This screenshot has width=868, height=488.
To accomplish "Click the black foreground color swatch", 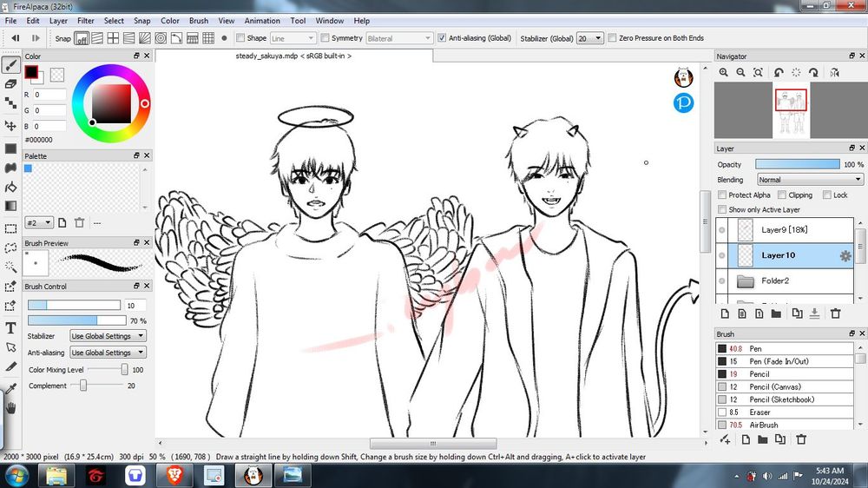I will click(31, 72).
